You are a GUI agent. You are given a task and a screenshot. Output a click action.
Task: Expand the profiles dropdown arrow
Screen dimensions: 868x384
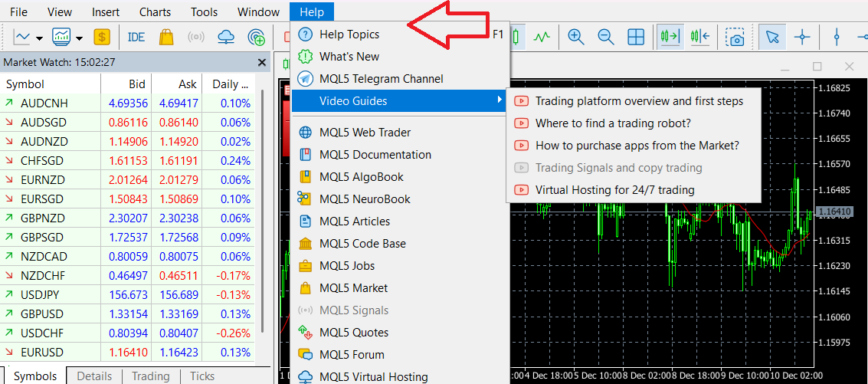click(79, 38)
